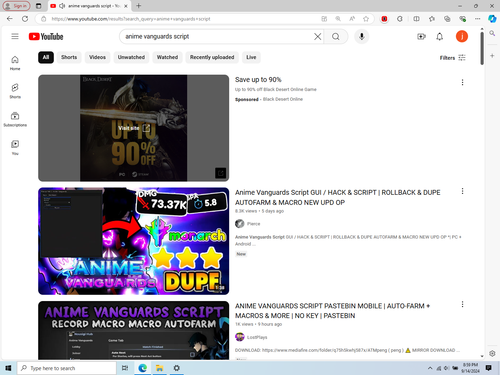Go to Home in the sidebar

coord(15,63)
